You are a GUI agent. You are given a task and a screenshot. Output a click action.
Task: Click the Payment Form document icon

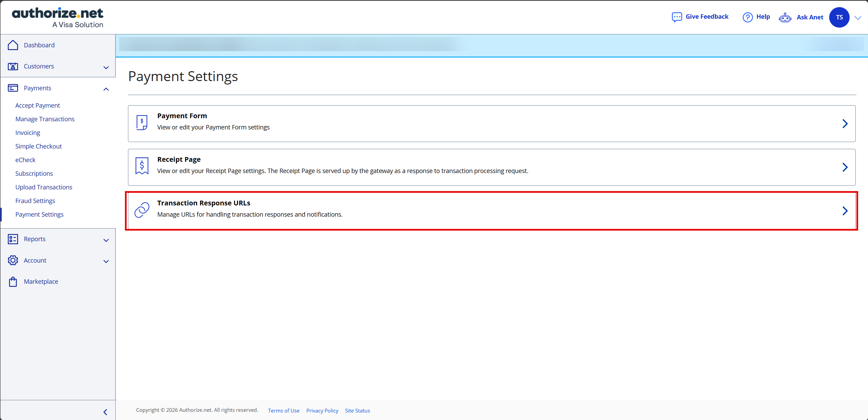142,123
